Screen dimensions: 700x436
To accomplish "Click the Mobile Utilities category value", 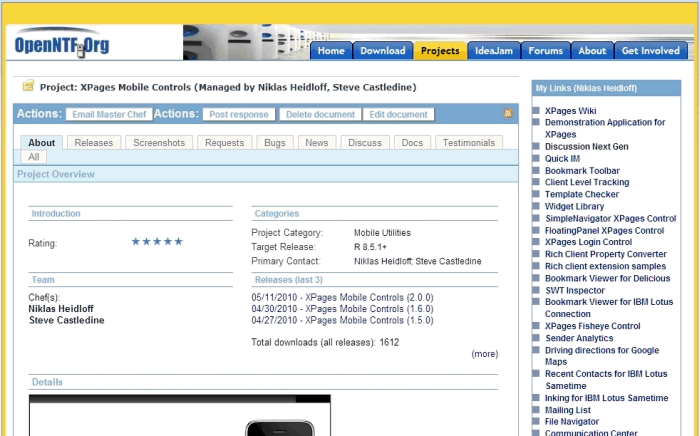I will point(382,233).
